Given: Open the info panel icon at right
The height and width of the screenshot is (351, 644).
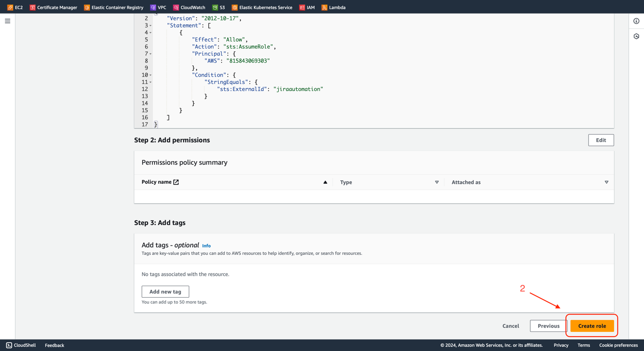Looking at the screenshot, I should click(637, 21).
